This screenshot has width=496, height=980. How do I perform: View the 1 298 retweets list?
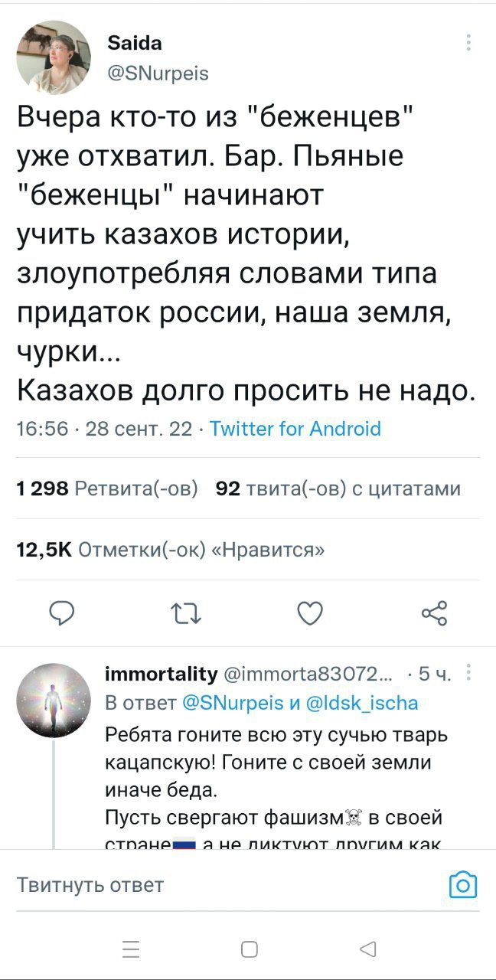(x=107, y=488)
